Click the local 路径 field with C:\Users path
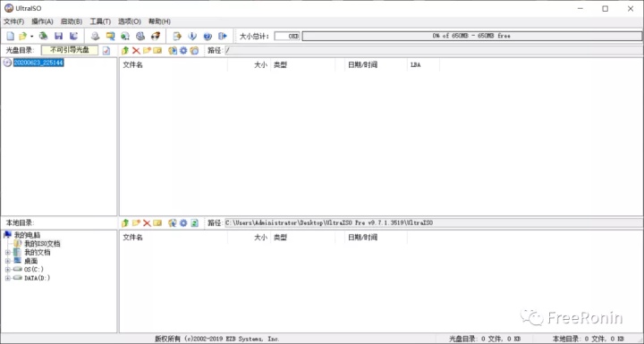 tap(434, 222)
